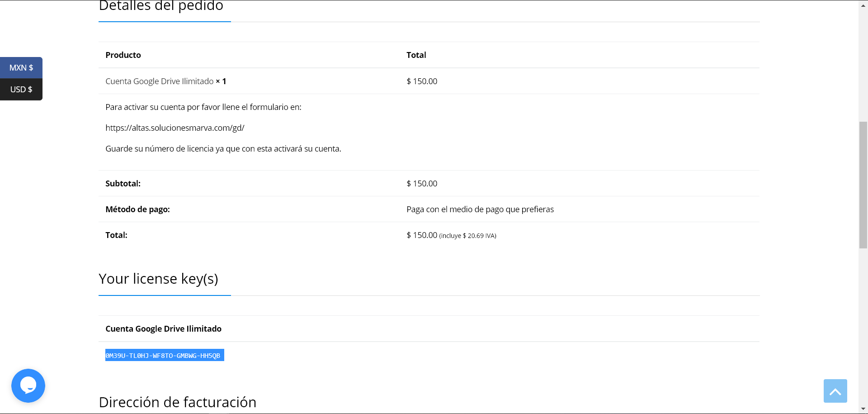Open the Cuenta Google Drive Ilimitado product link
This screenshot has height=414, width=868.
click(159, 81)
